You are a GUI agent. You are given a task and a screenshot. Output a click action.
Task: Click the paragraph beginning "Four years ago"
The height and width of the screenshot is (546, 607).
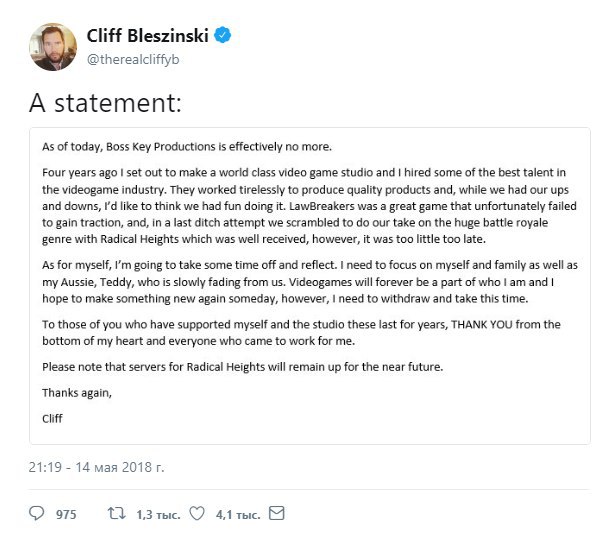pos(310,206)
